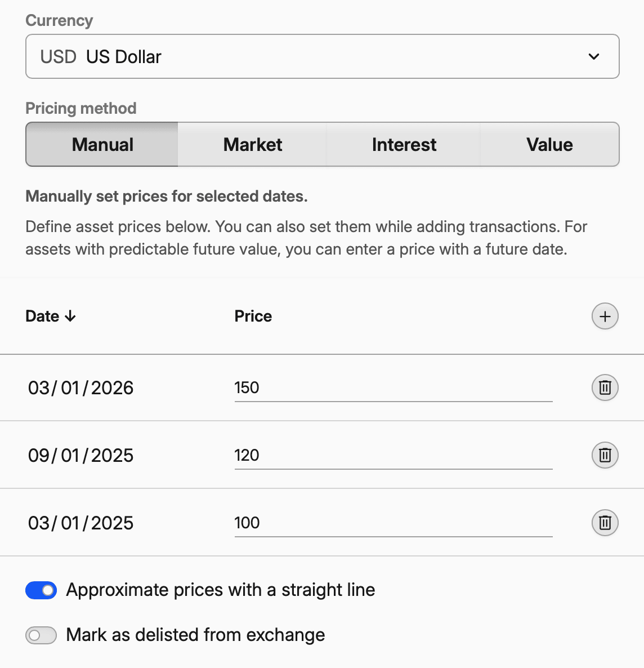Delete the 03/01/2026 price entry
This screenshot has height=668, width=644.
(x=605, y=388)
